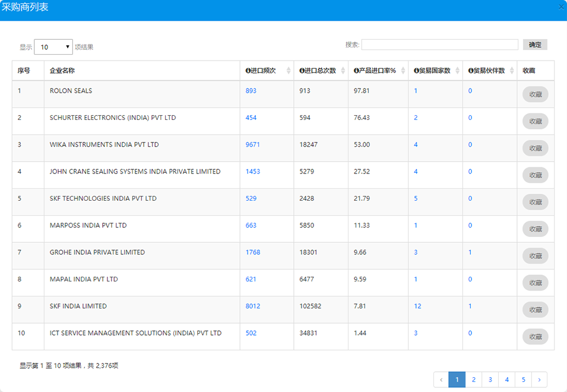This screenshot has width=567, height=392.
Task: Bookmark SCHURTER ELECTRONICS with 收藏 button
Action: click(536, 121)
